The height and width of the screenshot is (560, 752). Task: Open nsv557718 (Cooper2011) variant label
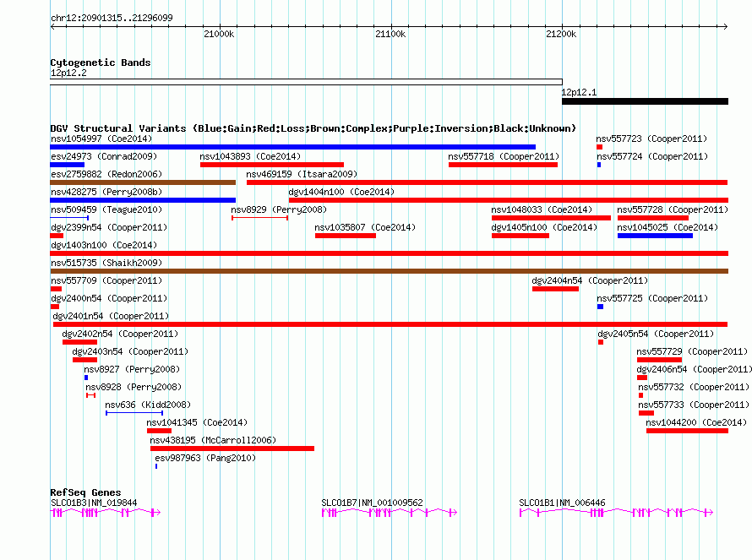504,156
